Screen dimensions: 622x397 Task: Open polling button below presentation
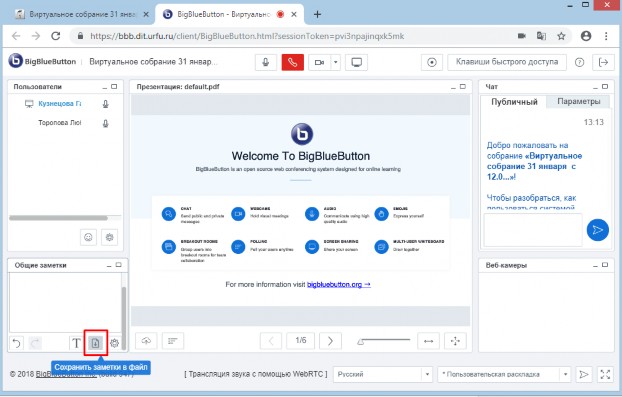[173, 341]
